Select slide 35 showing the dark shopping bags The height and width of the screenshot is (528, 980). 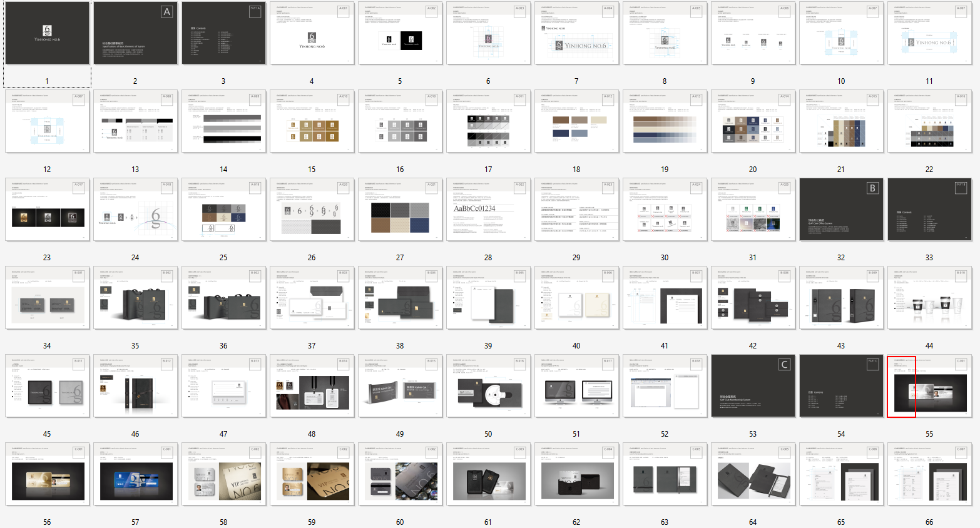click(135, 298)
